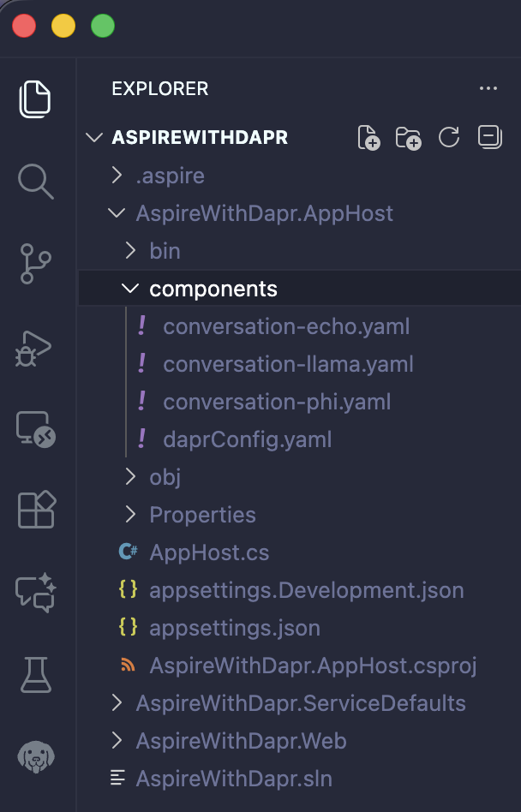
Task: Expand the AspireWithDapr.ServiceDefaults folder
Action: pos(300,703)
